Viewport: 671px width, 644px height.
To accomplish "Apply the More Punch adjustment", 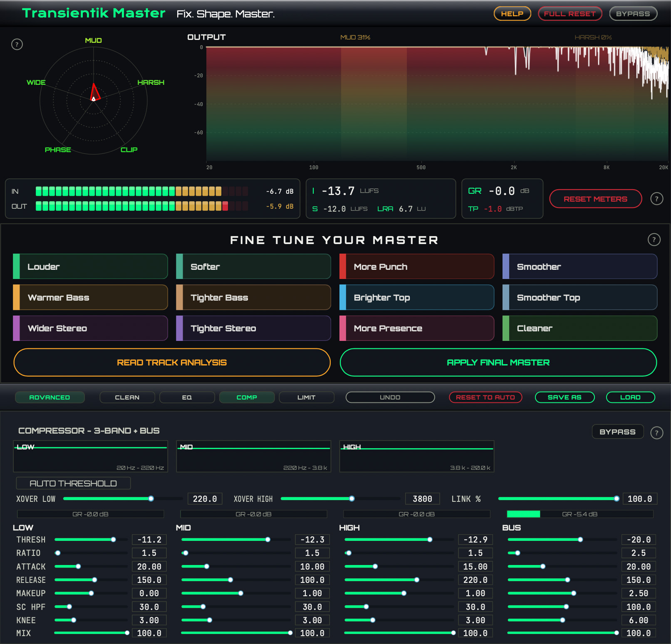I will (417, 266).
